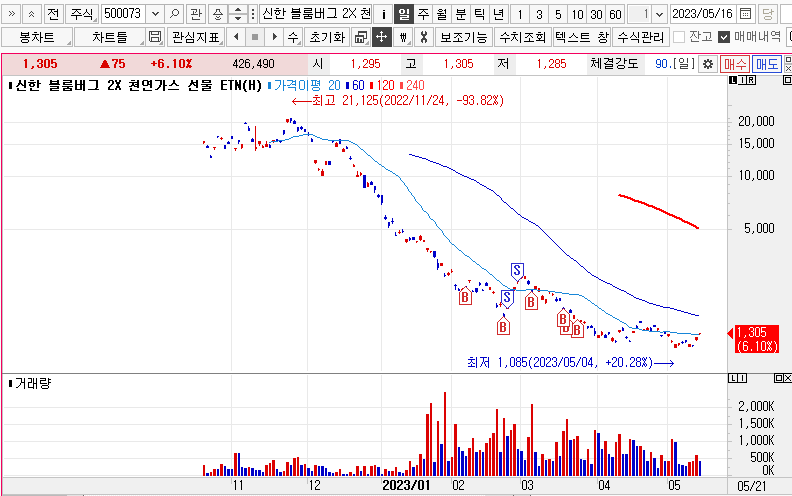
Task: Choose the 3 interval button
Action: (x=539, y=14)
